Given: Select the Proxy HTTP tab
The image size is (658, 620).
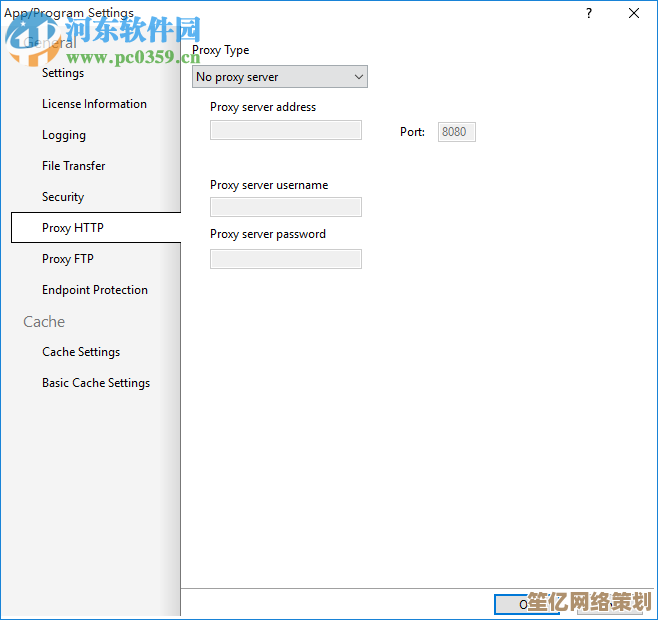Looking at the screenshot, I should coord(73,228).
